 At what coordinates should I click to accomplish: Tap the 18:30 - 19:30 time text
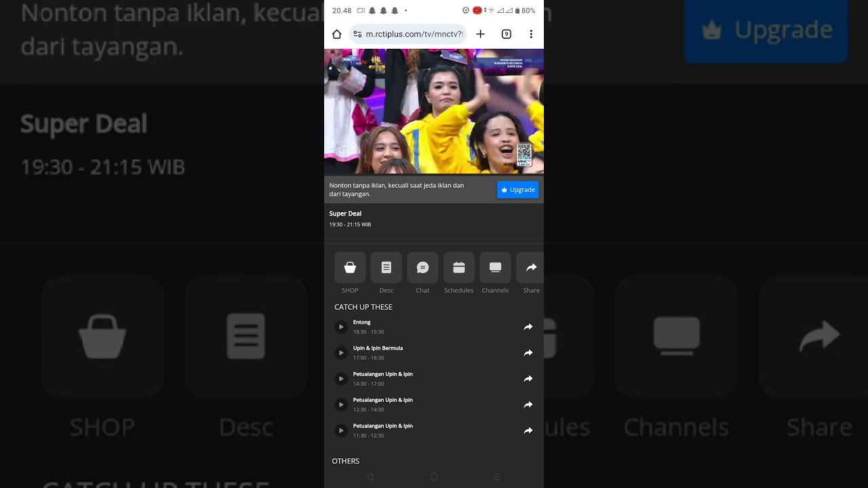point(368,332)
